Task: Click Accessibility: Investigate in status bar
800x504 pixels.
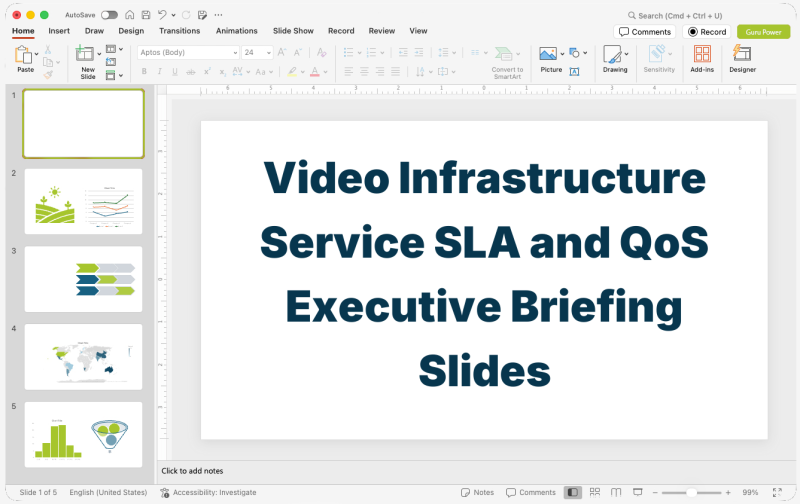Action: coord(208,492)
